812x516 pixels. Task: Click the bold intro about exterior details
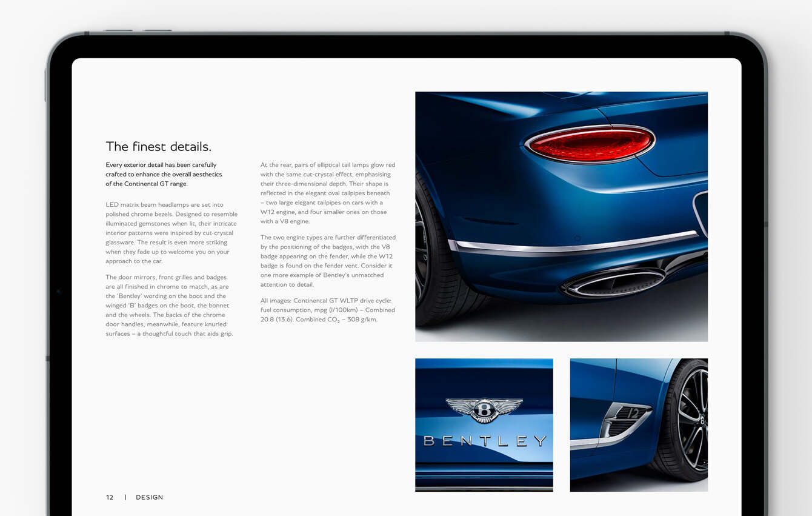point(164,174)
